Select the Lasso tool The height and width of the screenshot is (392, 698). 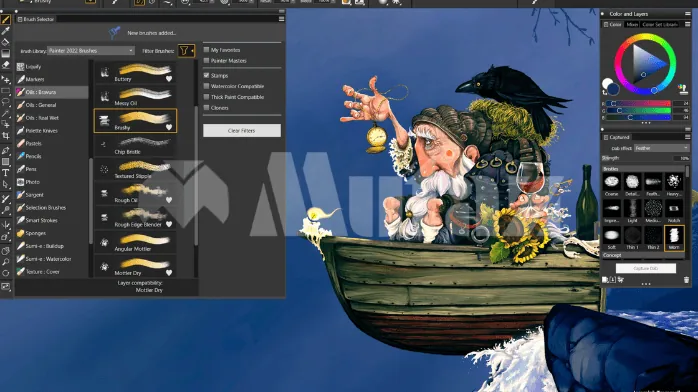click(x=5, y=102)
